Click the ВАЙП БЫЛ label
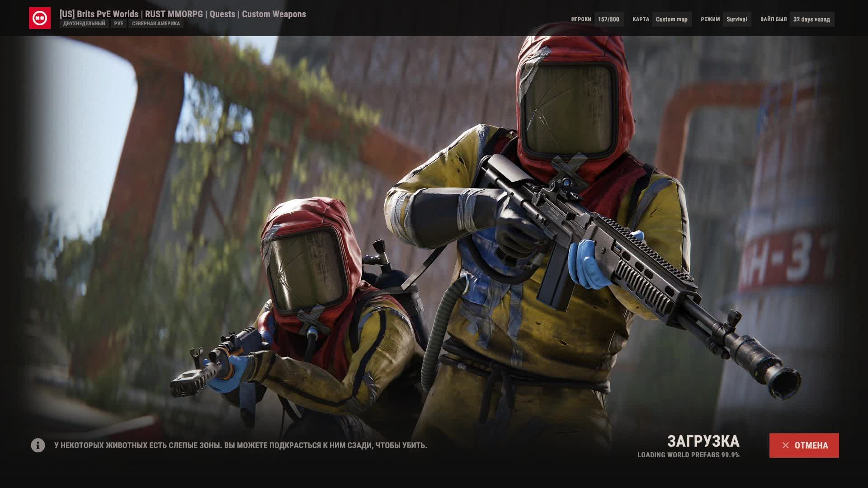This screenshot has height=488, width=868. click(x=774, y=19)
